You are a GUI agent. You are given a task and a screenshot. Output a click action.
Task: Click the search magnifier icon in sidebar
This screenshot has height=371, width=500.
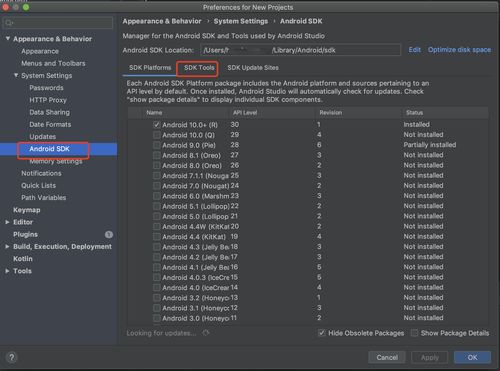coord(9,23)
